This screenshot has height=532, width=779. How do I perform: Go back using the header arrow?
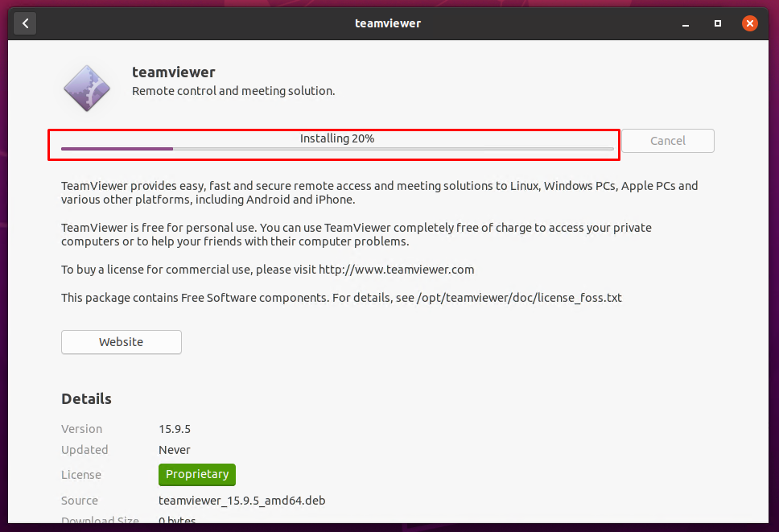click(25, 23)
